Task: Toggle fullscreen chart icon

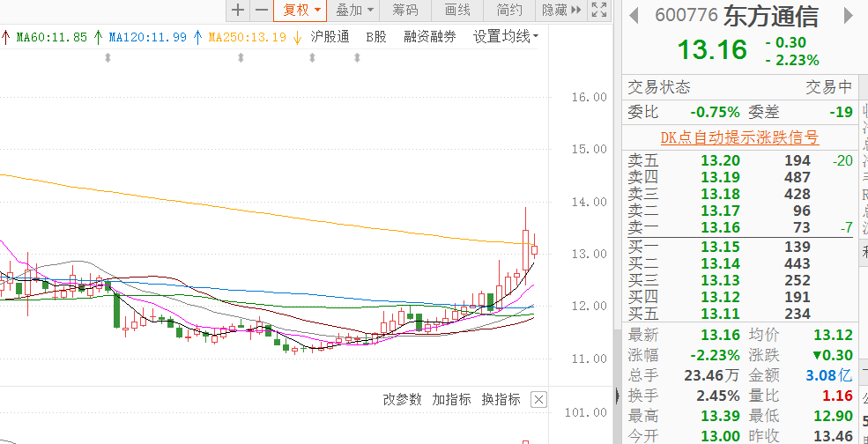Action: [599, 10]
